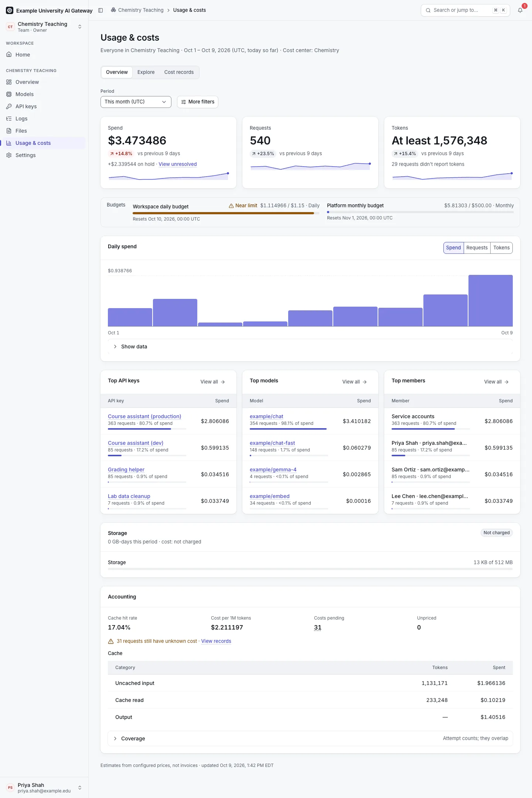This screenshot has width=532, height=798.
Task: Click the Models chip icon
Action: click(9, 94)
